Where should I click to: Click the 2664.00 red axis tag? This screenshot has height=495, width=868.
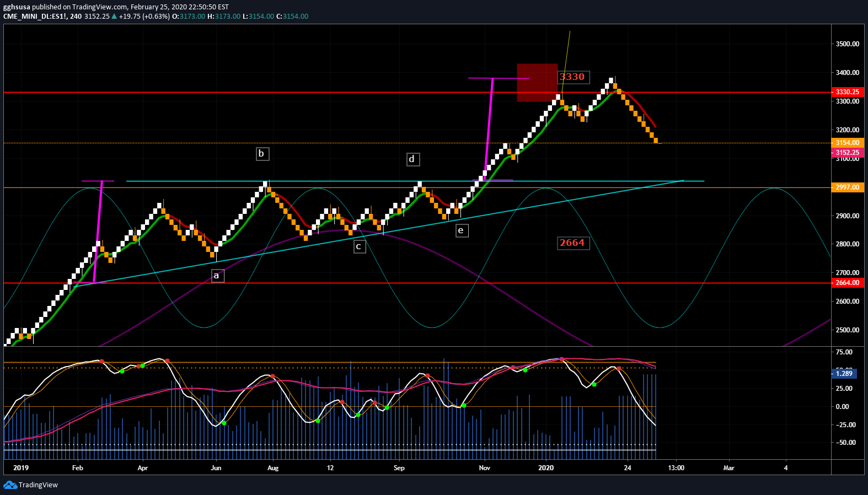848,283
